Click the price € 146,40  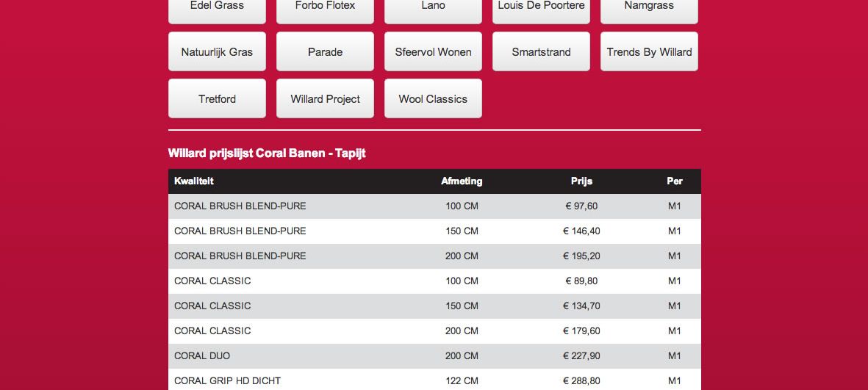coord(582,231)
